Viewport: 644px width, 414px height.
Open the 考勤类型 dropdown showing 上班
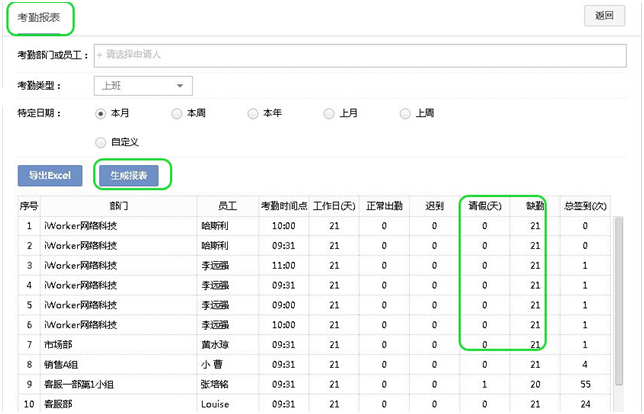click(143, 86)
